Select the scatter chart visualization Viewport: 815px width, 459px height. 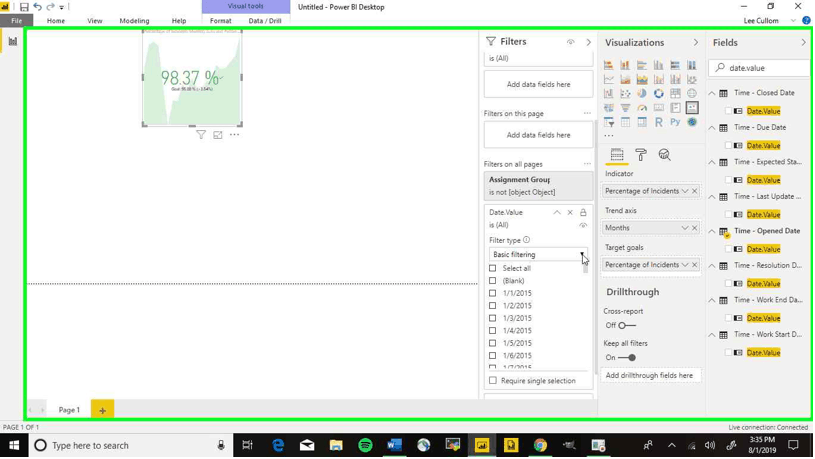point(625,94)
